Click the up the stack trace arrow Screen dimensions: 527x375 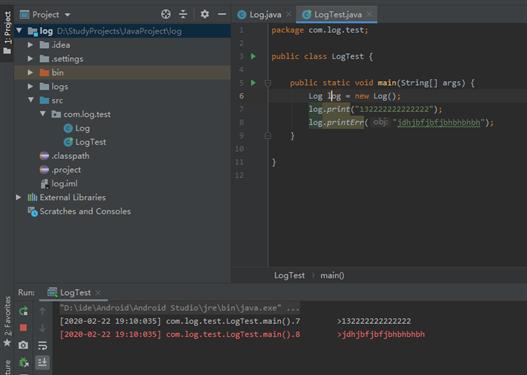(43, 311)
